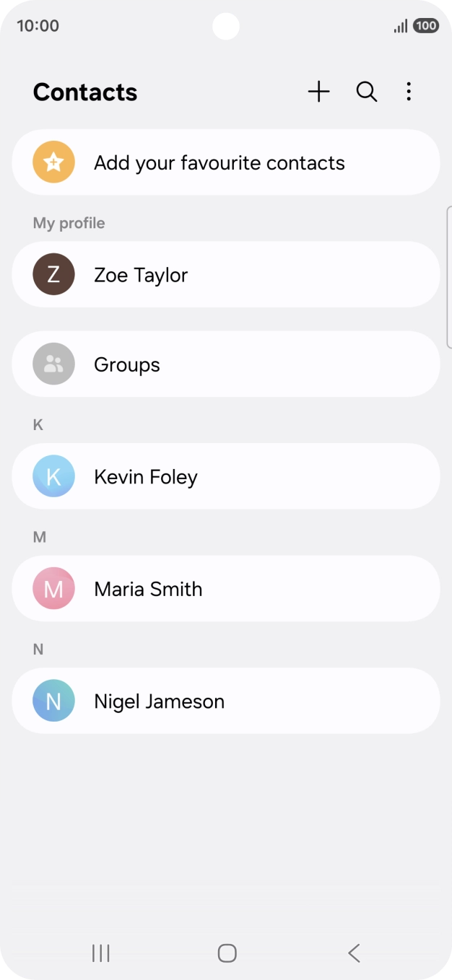Tap Maria Smith's contact avatar
This screenshot has height=980, width=452.
pos(53,588)
